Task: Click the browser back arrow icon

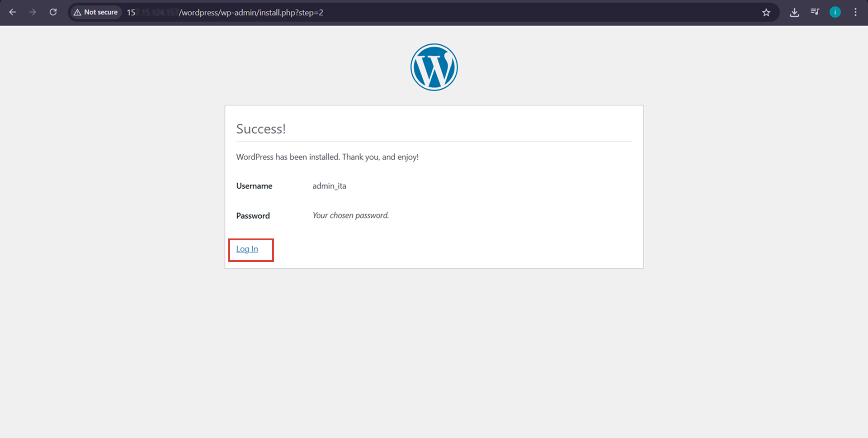Action: click(12, 12)
